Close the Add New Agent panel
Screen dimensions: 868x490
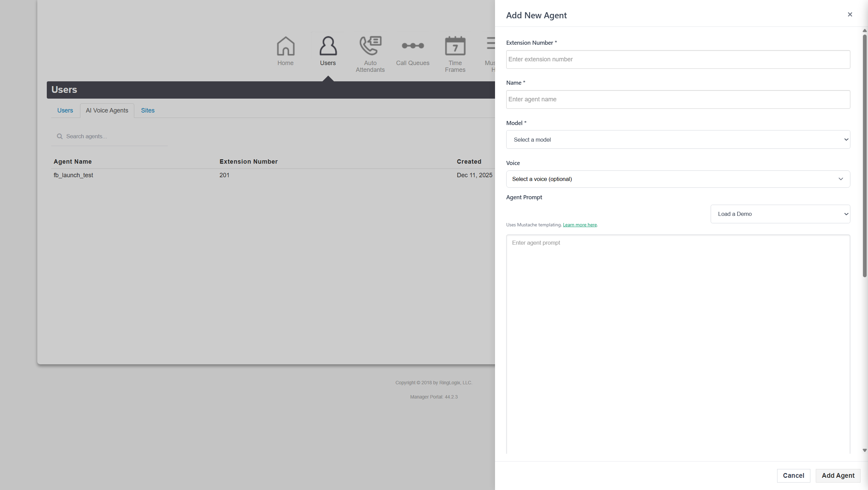pyautogui.click(x=850, y=15)
